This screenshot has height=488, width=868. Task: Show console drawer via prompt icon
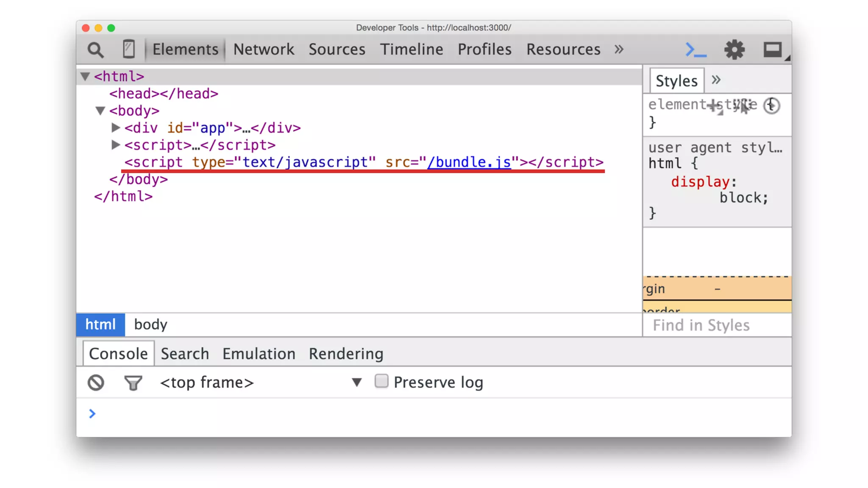click(x=696, y=50)
